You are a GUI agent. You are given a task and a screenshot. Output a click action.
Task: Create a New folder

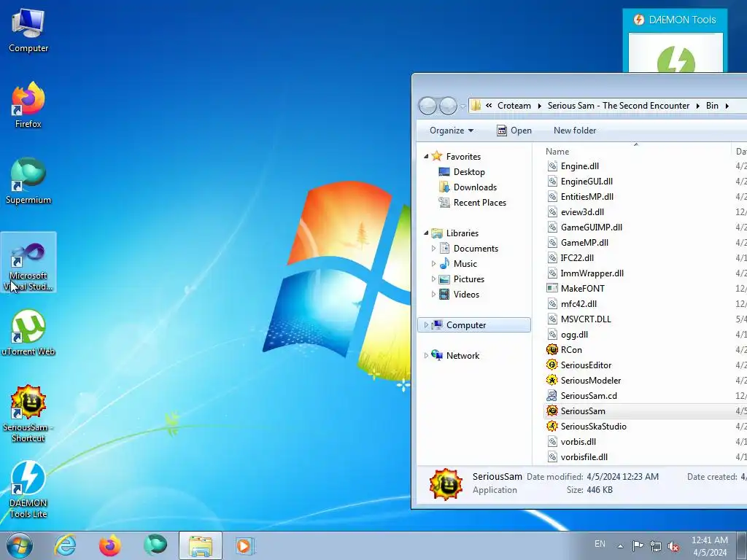click(x=575, y=131)
